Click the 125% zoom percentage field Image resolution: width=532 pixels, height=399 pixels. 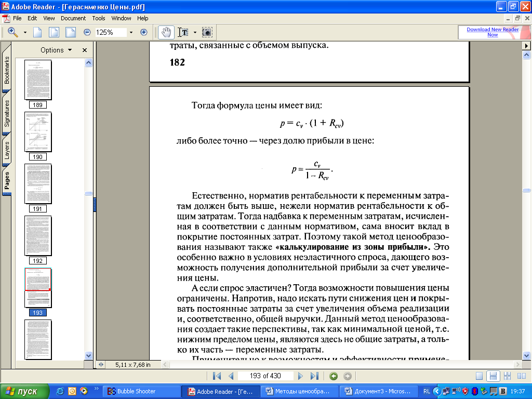(x=111, y=32)
